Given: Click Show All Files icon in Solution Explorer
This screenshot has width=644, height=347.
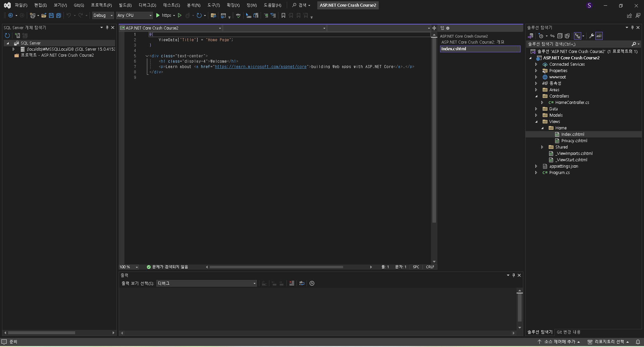Looking at the screenshot, I should click(567, 36).
